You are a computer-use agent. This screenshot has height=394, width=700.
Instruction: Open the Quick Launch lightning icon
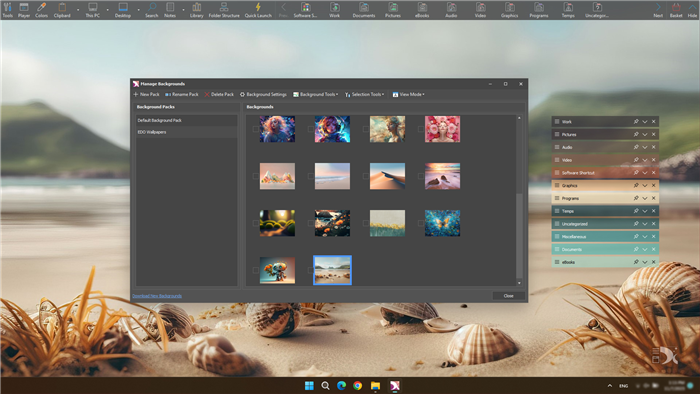[x=258, y=9]
